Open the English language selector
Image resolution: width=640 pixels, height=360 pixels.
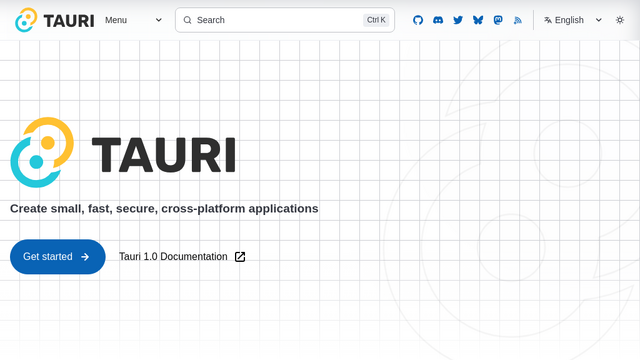(x=573, y=20)
